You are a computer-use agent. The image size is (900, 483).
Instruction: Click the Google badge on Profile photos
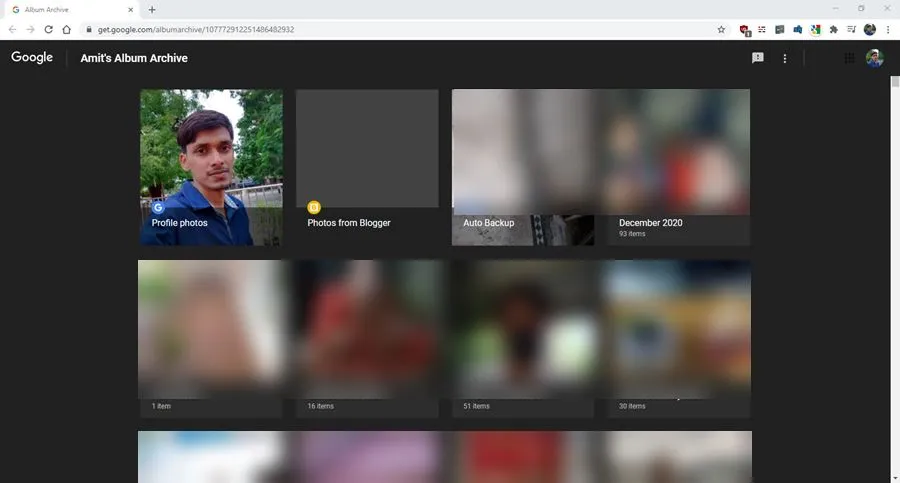[x=158, y=207]
